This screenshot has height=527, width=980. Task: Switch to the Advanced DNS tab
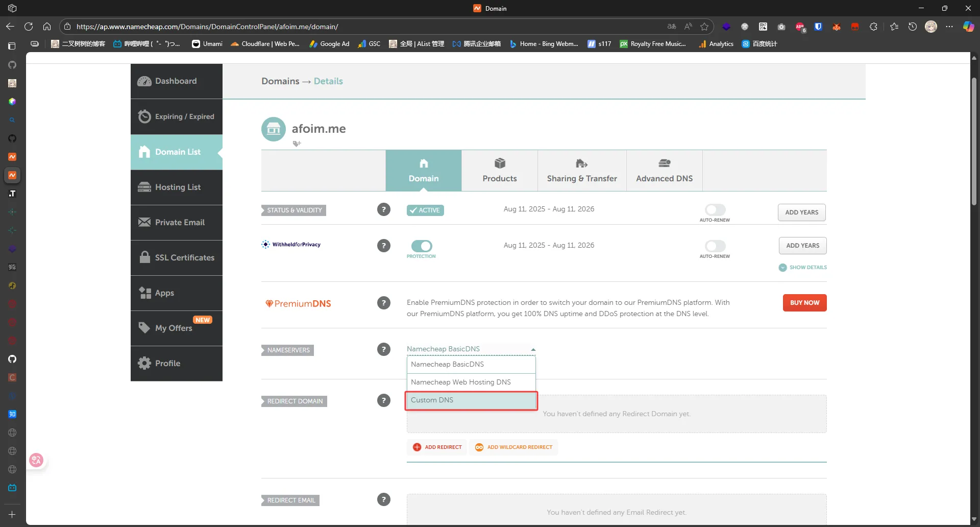(x=664, y=171)
